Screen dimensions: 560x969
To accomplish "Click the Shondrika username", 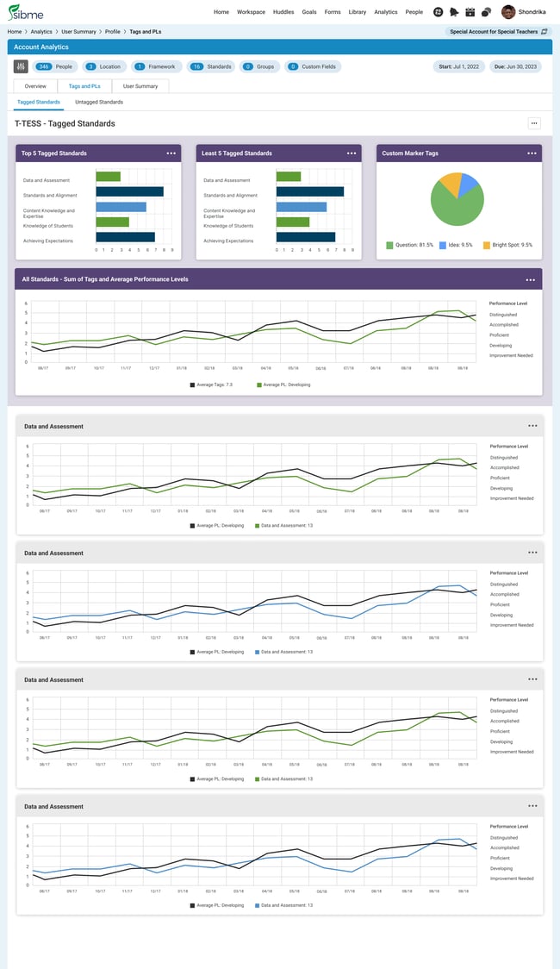I will point(532,12).
